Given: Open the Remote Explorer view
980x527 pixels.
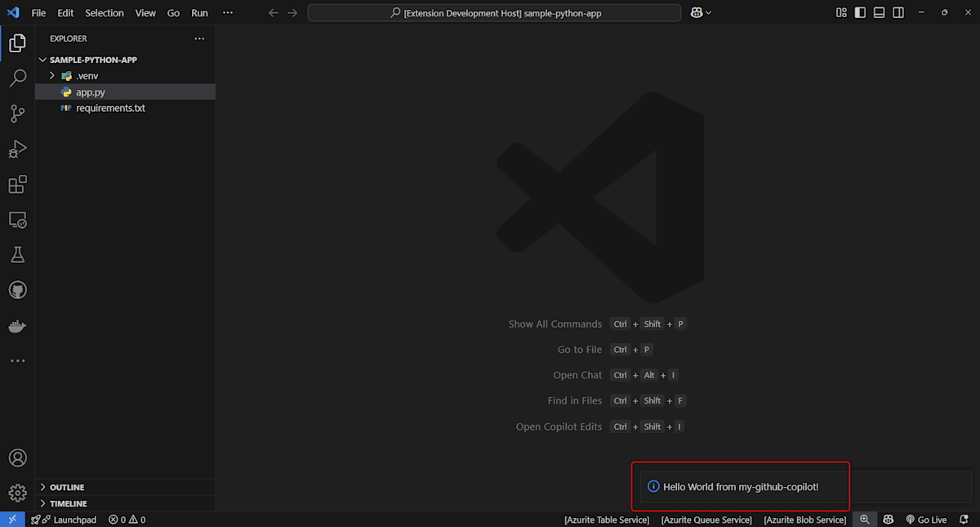Looking at the screenshot, I should pyautogui.click(x=17, y=220).
